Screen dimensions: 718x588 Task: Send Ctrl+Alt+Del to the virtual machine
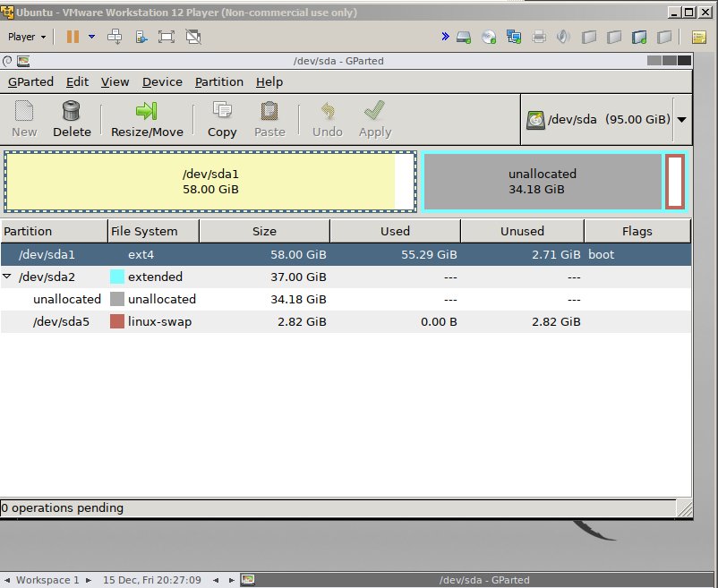[115, 37]
